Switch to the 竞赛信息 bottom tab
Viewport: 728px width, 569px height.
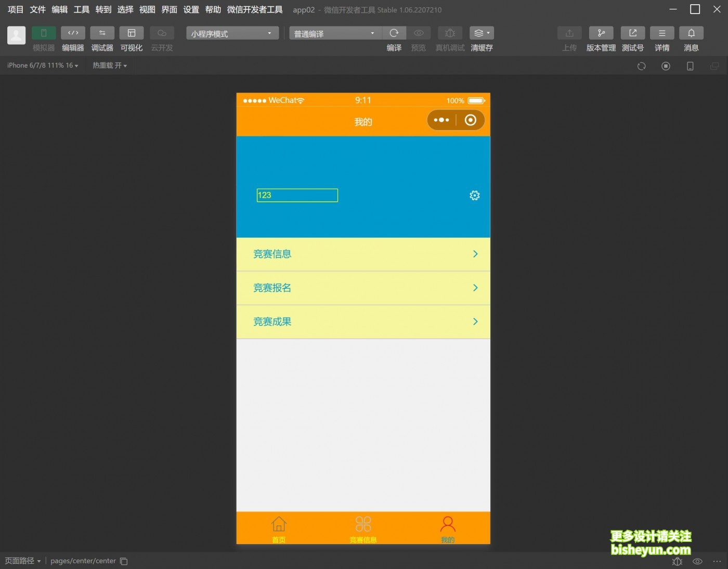pyautogui.click(x=363, y=529)
